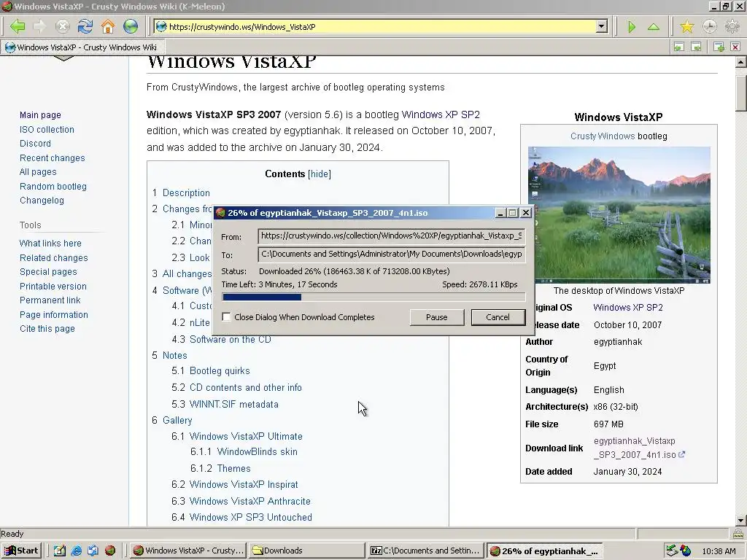The image size is (747, 560).
Task: Open a new tab with the plus icon
Action: pos(719,47)
